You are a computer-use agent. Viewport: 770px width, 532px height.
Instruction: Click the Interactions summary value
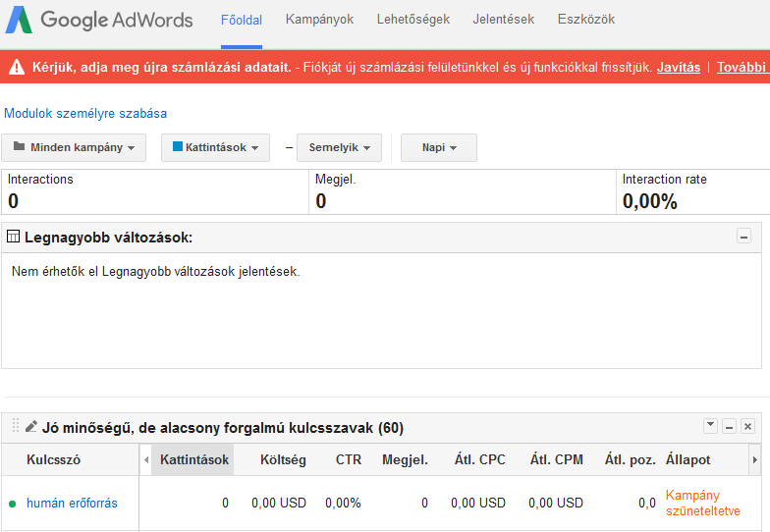pos(14,201)
